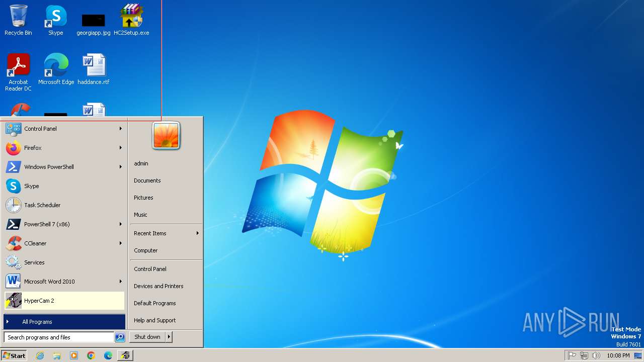
Task: Open Recent Items entry
Action: [166, 233]
